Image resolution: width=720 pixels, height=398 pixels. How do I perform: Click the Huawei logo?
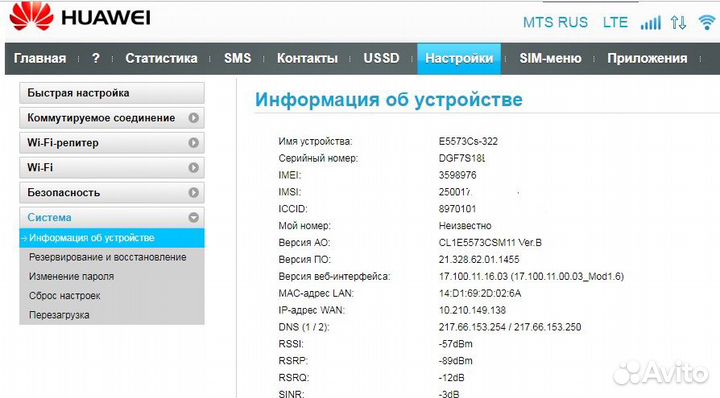(80, 17)
